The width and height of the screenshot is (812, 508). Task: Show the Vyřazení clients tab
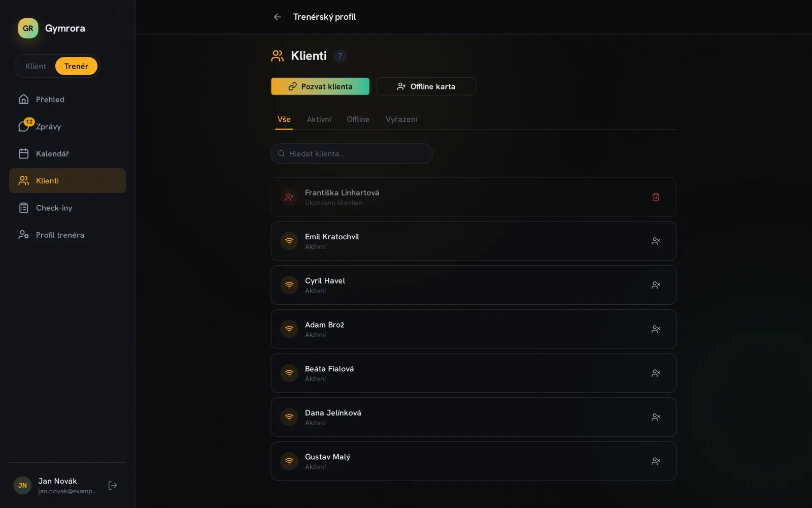[401, 119]
